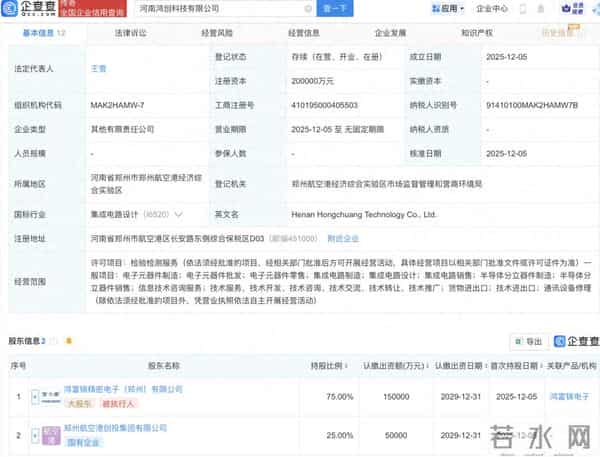Select the 150000 contribution cell
The width and height of the screenshot is (600, 457).
pos(396,397)
